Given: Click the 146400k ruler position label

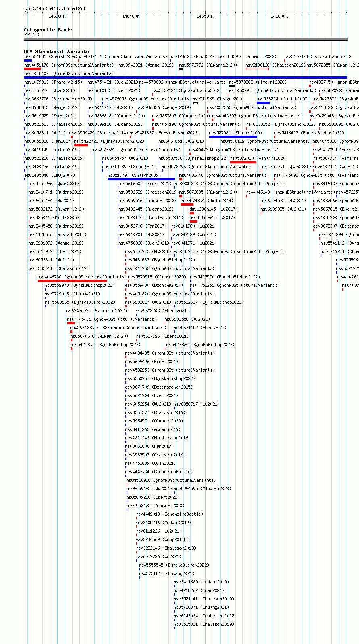Looking at the screenshot, I should [131, 16].
